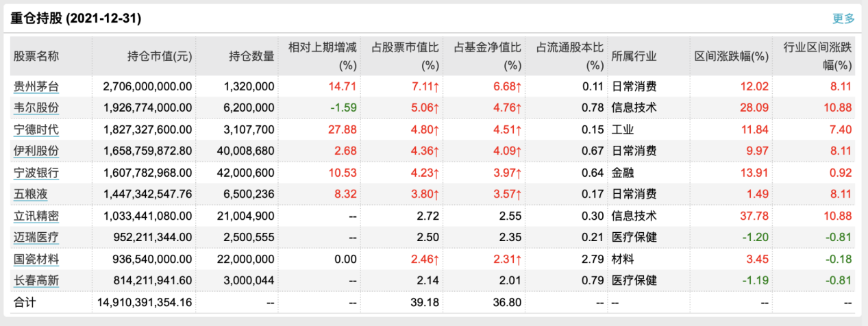Click the 立讯精密 stock link
Screen dimensions: 868x326
36,216
